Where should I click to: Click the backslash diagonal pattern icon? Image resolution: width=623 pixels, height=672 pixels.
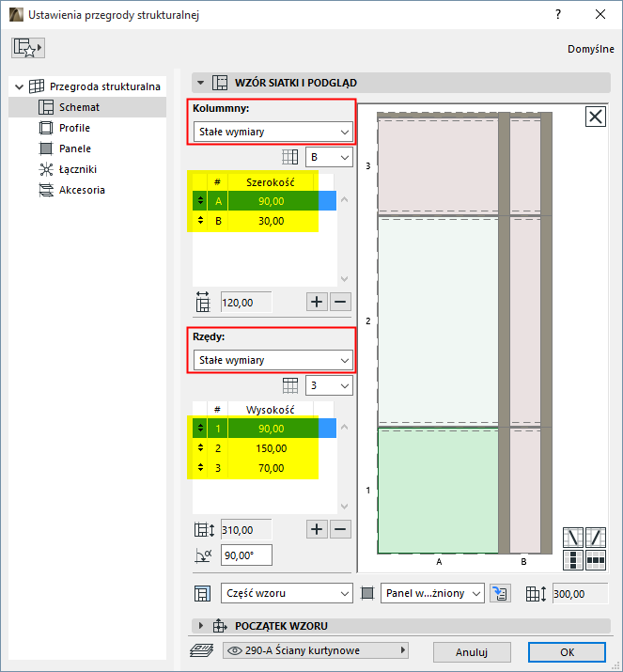(573, 538)
